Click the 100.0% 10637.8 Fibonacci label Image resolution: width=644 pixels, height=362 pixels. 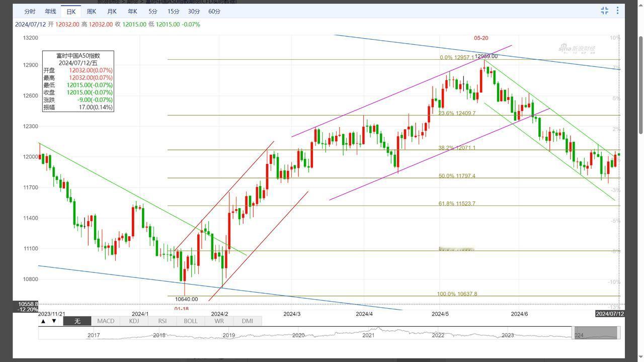(457, 294)
